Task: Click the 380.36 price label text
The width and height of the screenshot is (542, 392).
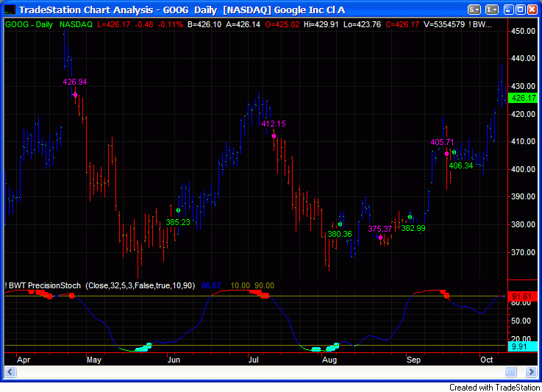Action: [x=340, y=234]
